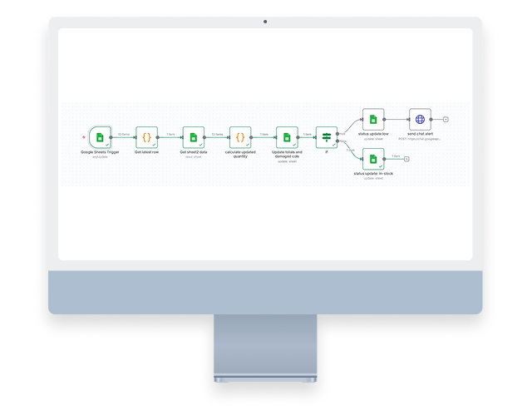Image resolution: width=532 pixels, height=410 pixels.
Task: Click the "Google Sheets Trigger" node label
Action: coord(100,152)
